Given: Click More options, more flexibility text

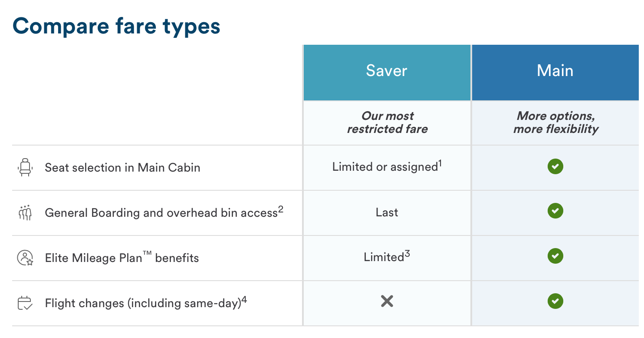Looking at the screenshot, I should pos(555,123).
